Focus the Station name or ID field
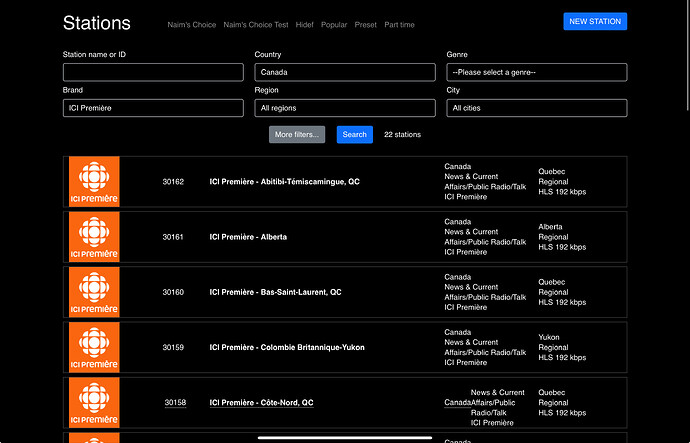Viewport: 690px width, 443px height. point(153,72)
